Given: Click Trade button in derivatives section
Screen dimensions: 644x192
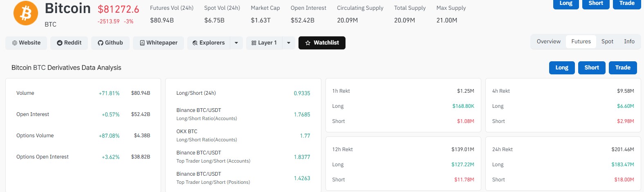Looking at the screenshot, I should coord(623,68).
